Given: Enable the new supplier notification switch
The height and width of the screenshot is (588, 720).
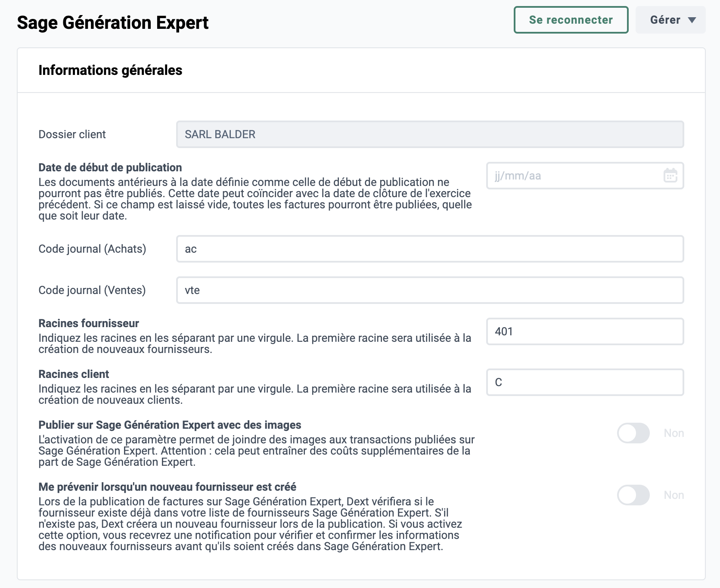Looking at the screenshot, I should point(633,495).
